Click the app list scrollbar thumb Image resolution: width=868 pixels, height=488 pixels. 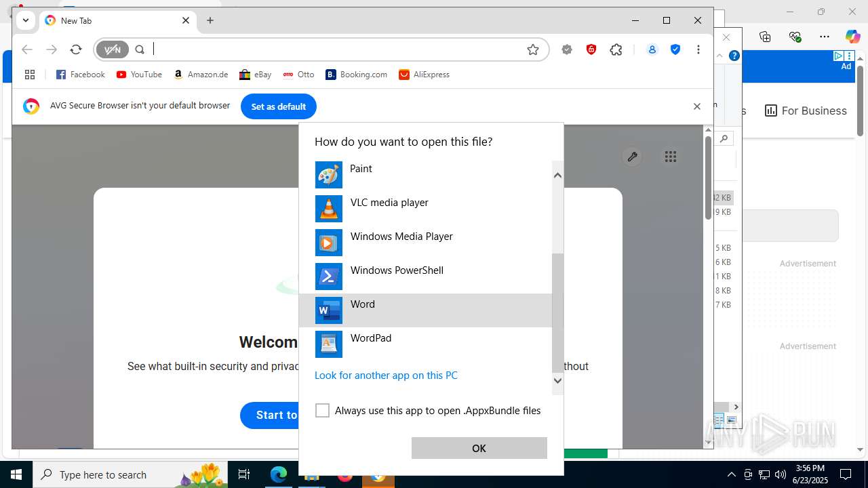557,313
